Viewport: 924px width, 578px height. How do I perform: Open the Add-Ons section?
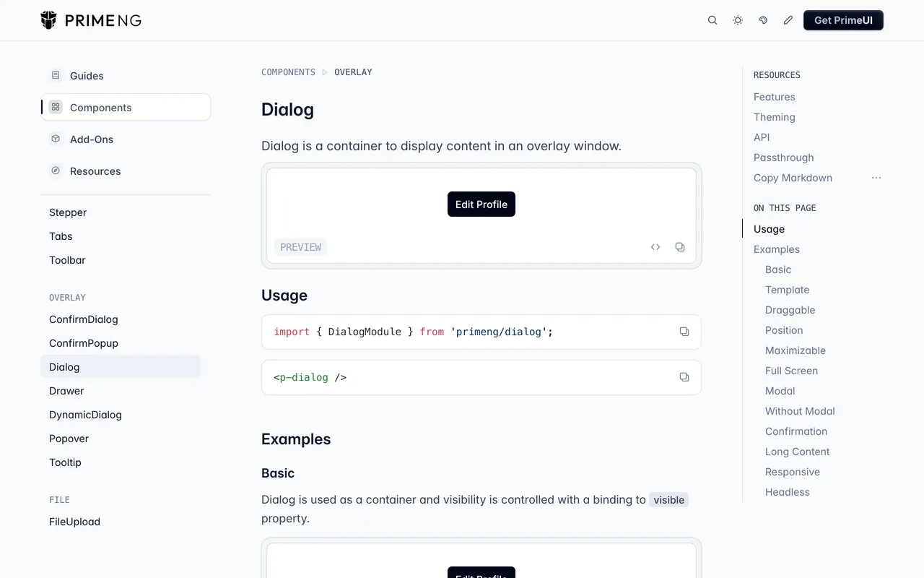[x=126, y=139]
